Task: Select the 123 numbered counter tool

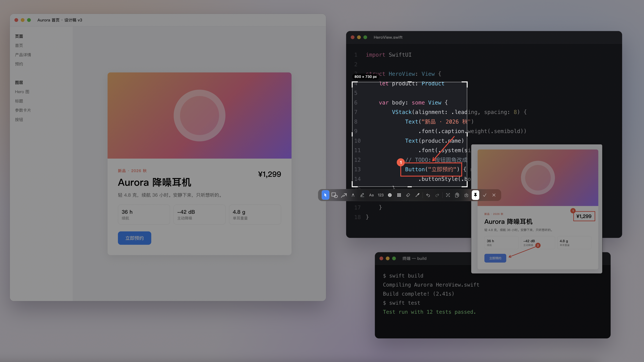Action: pyautogui.click(x=380, y=195)
